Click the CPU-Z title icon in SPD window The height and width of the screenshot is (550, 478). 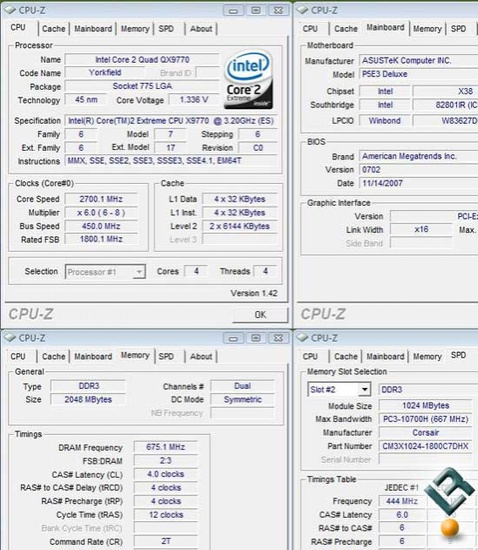302,338
